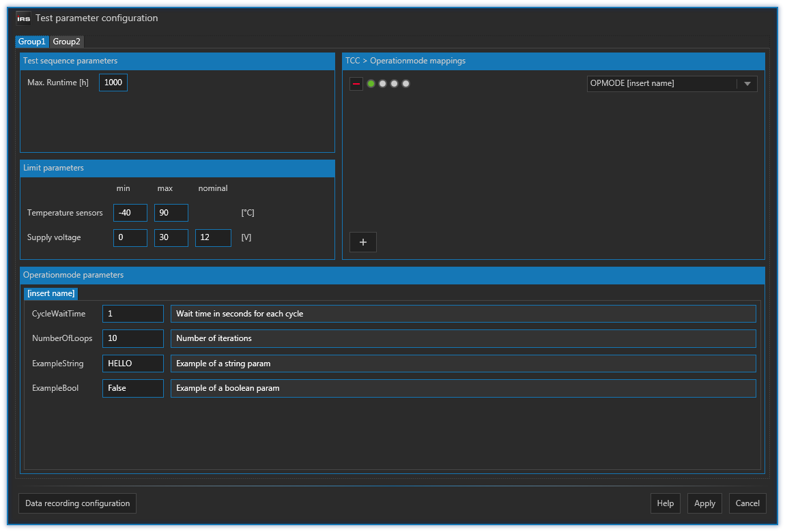This screenshot has width=785, height=532.
Task: Select the [insert name] operationmode tab
Action: click(51, 293)
